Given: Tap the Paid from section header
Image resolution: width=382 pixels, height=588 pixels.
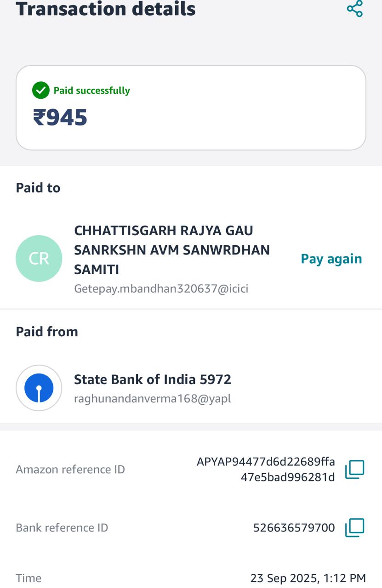Looking at the screenshot, I should point(47,332).
